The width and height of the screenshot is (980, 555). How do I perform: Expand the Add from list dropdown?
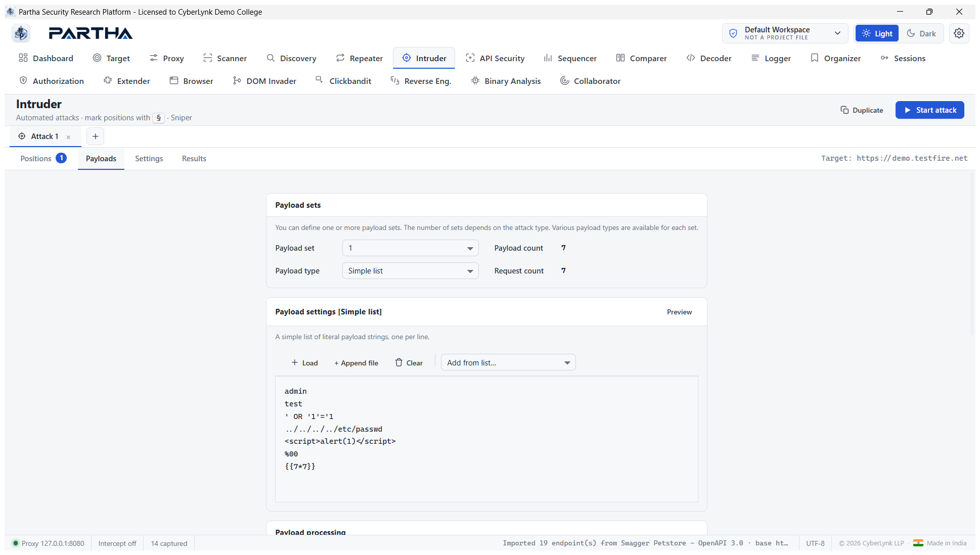508,363
